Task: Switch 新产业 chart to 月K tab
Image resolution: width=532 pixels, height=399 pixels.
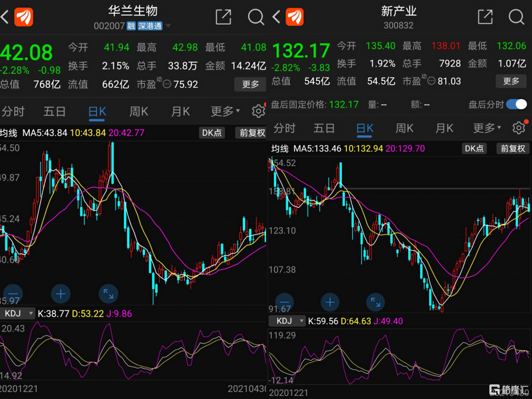Action: [x=444, y=128]
